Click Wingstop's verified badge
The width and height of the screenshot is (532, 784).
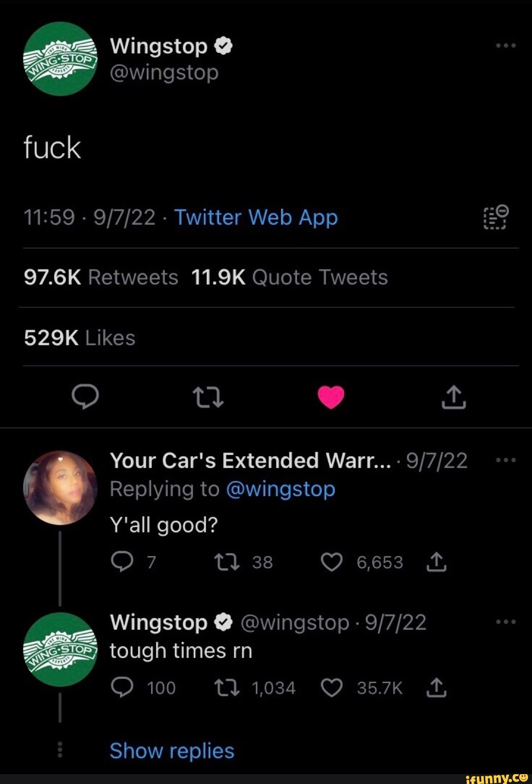click(224, 45)
